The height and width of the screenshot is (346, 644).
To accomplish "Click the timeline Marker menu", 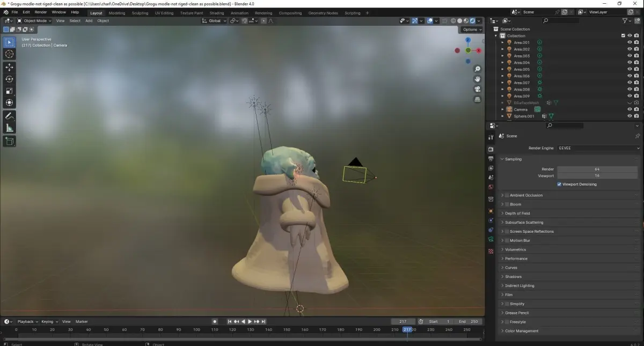I will 82,322.
